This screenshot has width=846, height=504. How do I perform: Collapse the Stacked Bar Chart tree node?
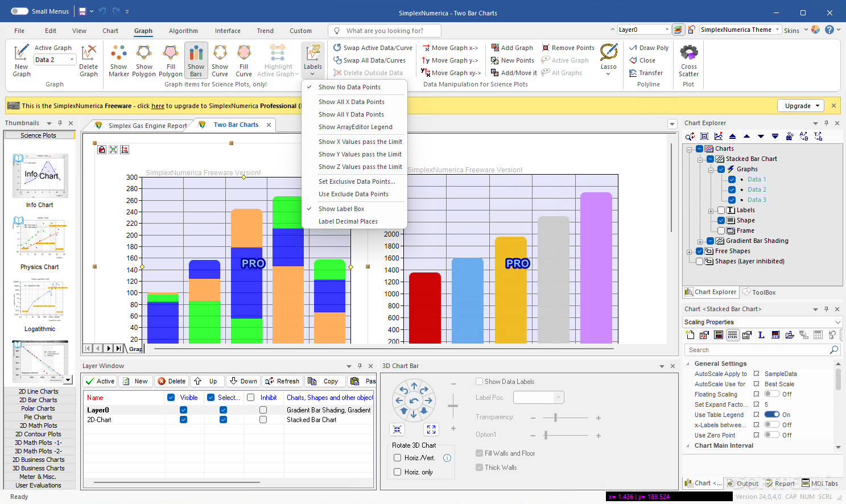[700, 159]
